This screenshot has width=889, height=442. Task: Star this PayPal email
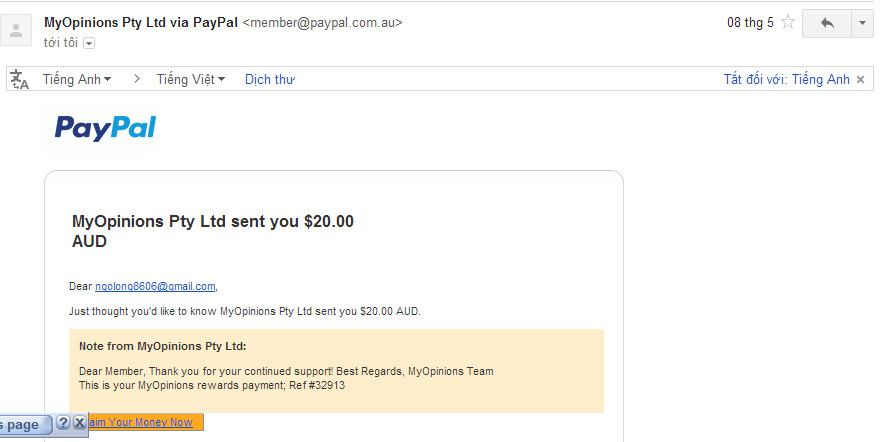(x=788, y=23)
